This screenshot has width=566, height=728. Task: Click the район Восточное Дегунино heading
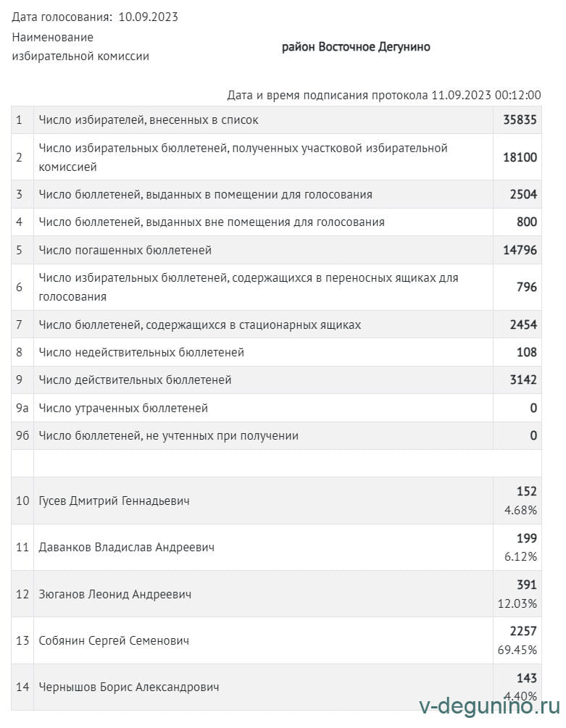356,47
